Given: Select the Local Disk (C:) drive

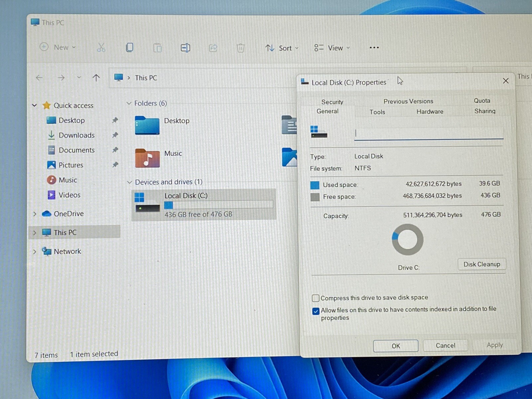Looking at the screenshot, I should pos(203,204).
